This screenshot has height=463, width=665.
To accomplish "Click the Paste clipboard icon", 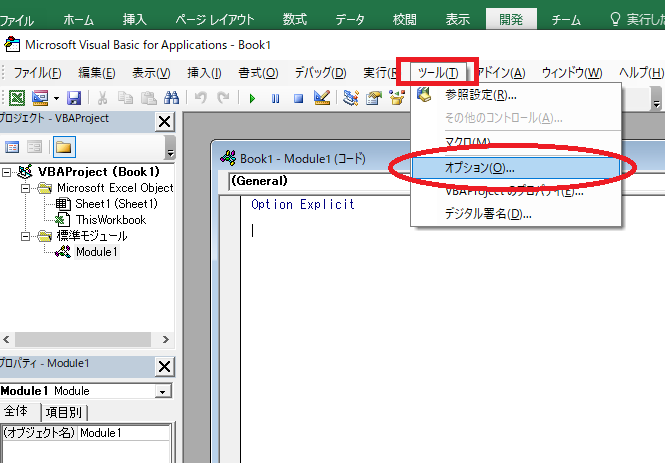I will tap(148, 98).
